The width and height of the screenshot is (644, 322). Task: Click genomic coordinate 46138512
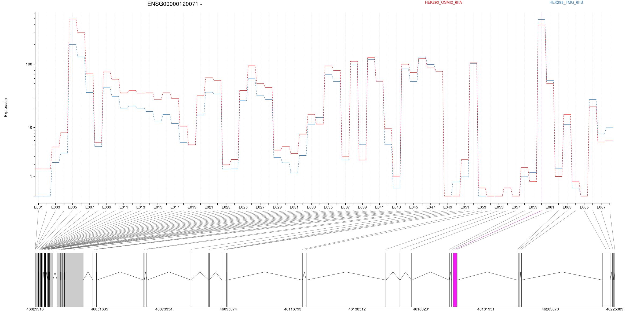point(357,309)
